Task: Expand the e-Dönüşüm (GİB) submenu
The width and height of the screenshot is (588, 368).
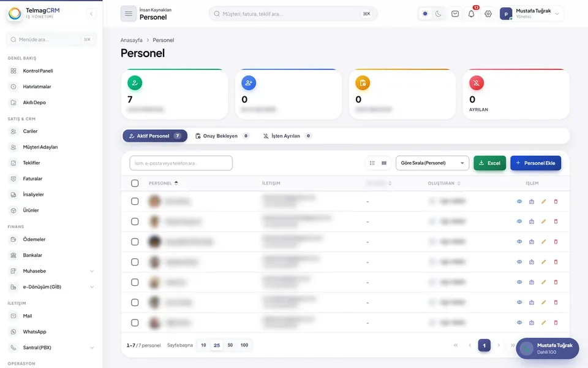Action: pos(51,287)
